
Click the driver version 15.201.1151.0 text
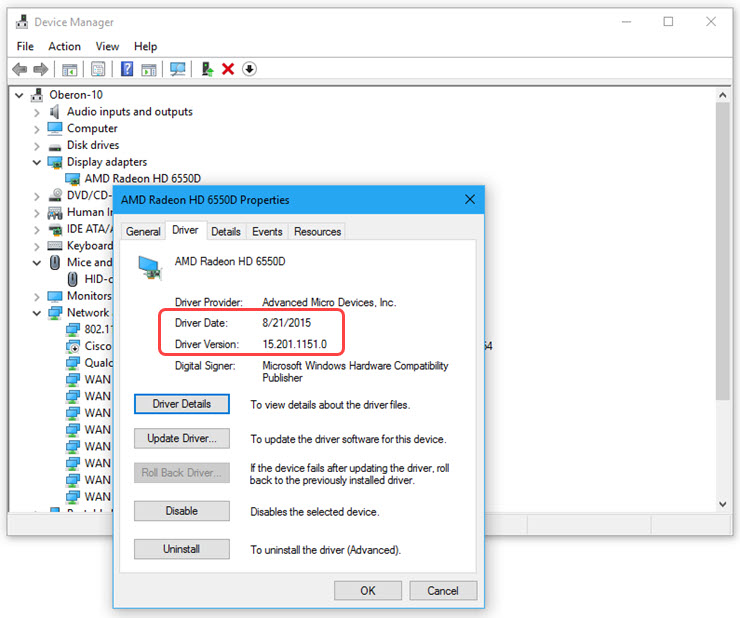pos(294,344)
